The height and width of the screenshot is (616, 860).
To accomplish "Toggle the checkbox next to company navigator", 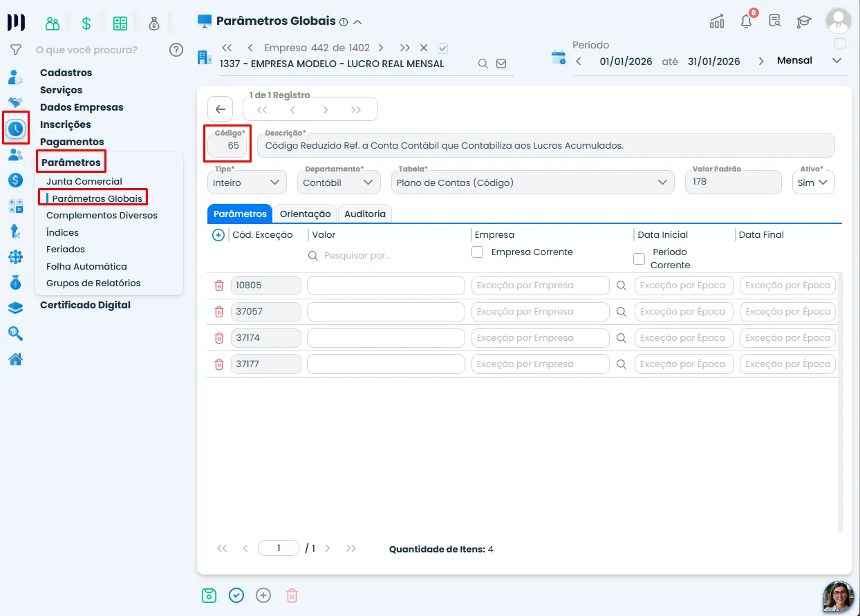I will [x=443, y=48].
